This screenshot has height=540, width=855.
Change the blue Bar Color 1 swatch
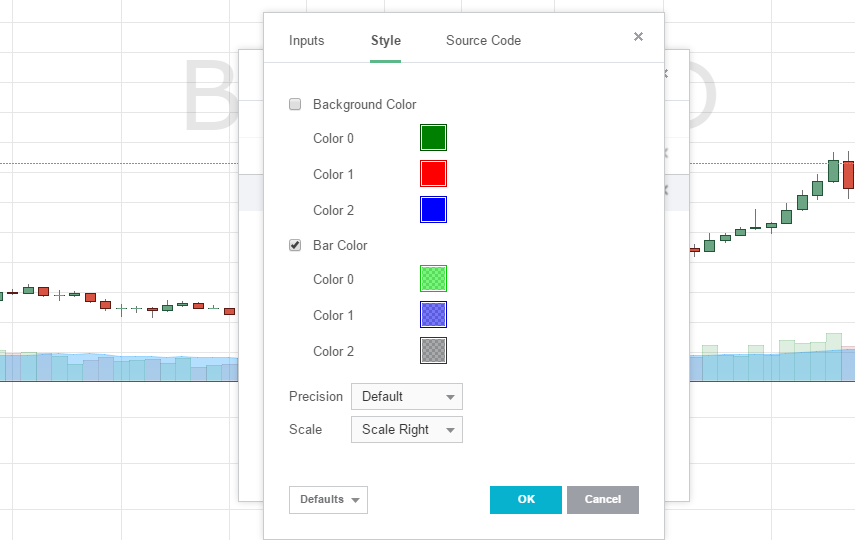tap(433, 315)
